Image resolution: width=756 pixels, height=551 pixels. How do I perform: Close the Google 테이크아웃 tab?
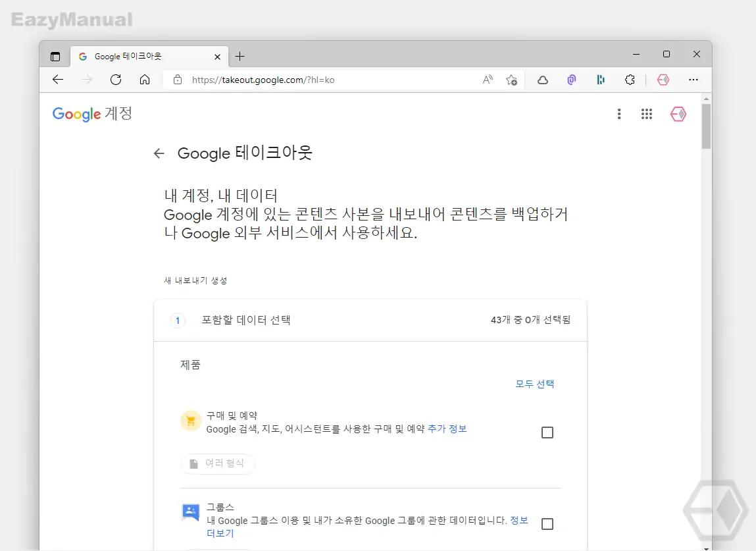point(217,57)
